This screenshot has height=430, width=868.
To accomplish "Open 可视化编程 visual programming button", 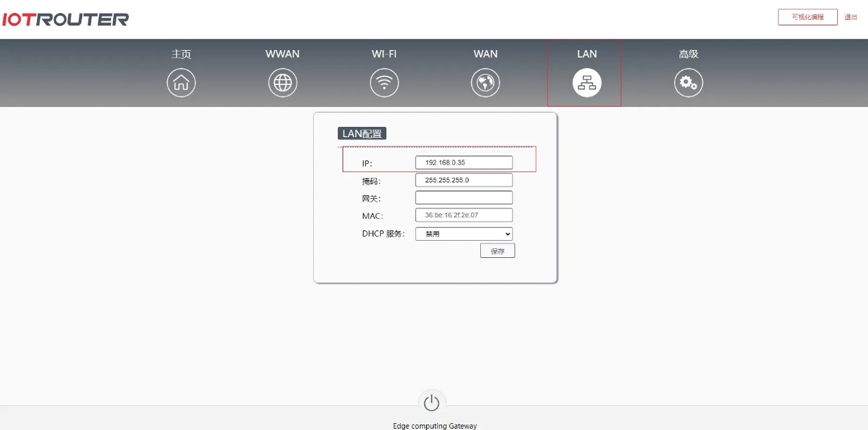I will 807,17.
